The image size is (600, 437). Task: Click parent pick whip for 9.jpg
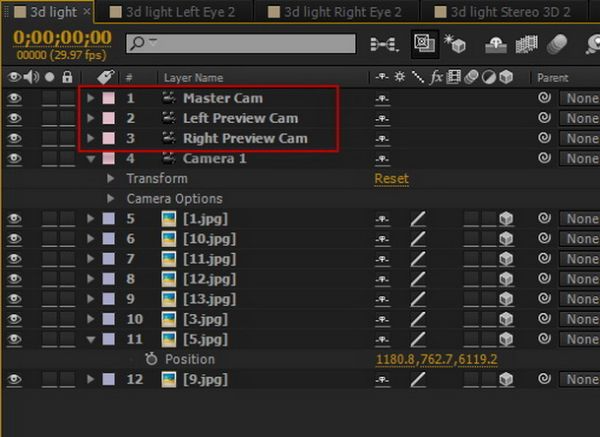coord(544,379)
